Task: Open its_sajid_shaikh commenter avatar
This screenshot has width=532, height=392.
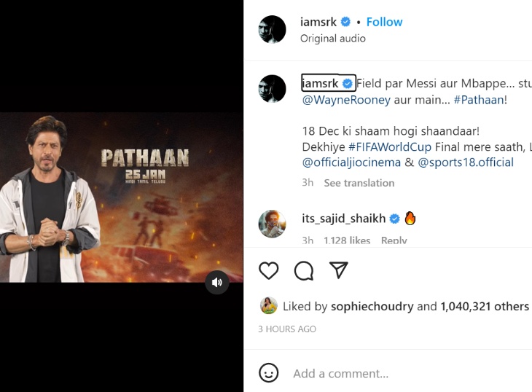Action: 273,223
